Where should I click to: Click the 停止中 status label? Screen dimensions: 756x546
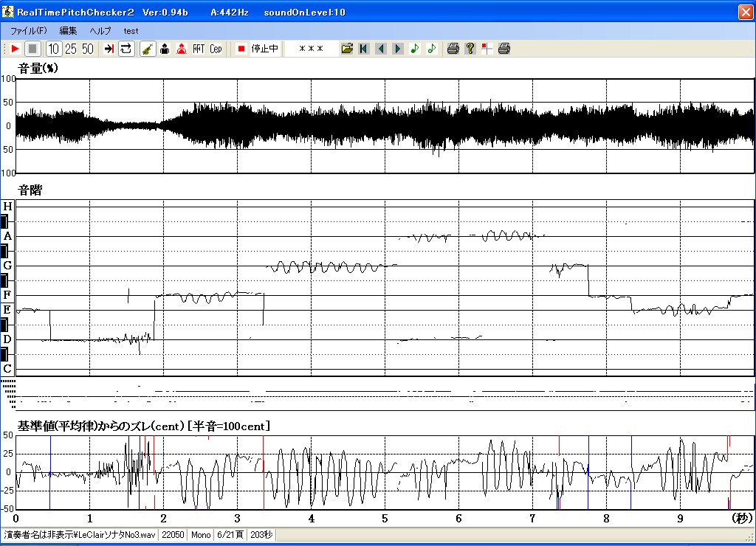coord(265,49)
